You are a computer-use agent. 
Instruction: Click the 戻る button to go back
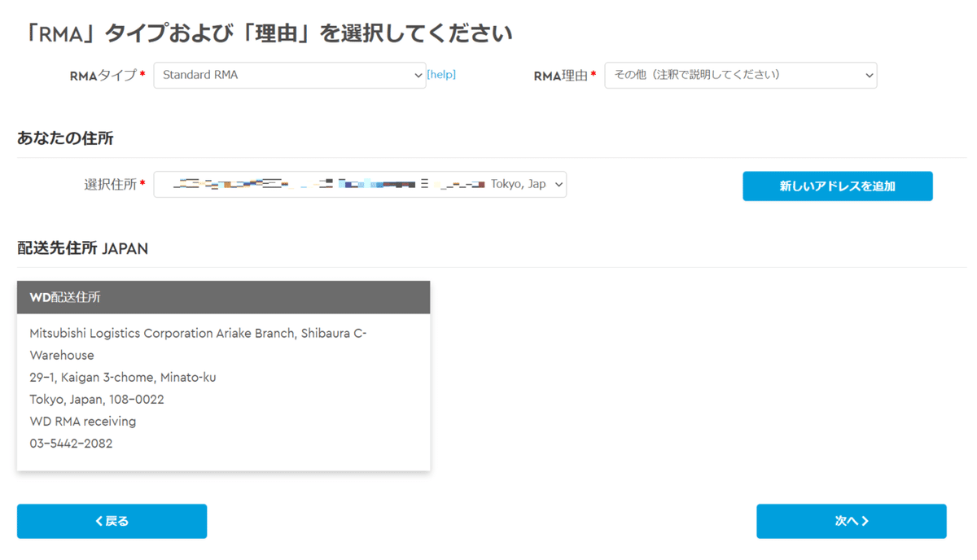click(x=112, y=521)
